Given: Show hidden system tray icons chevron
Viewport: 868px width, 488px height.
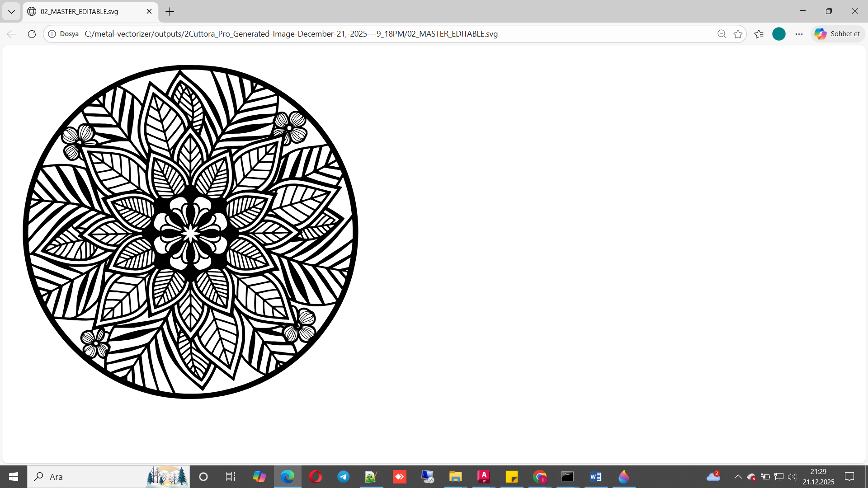Looking at the screenshot, I should (738, 477).
